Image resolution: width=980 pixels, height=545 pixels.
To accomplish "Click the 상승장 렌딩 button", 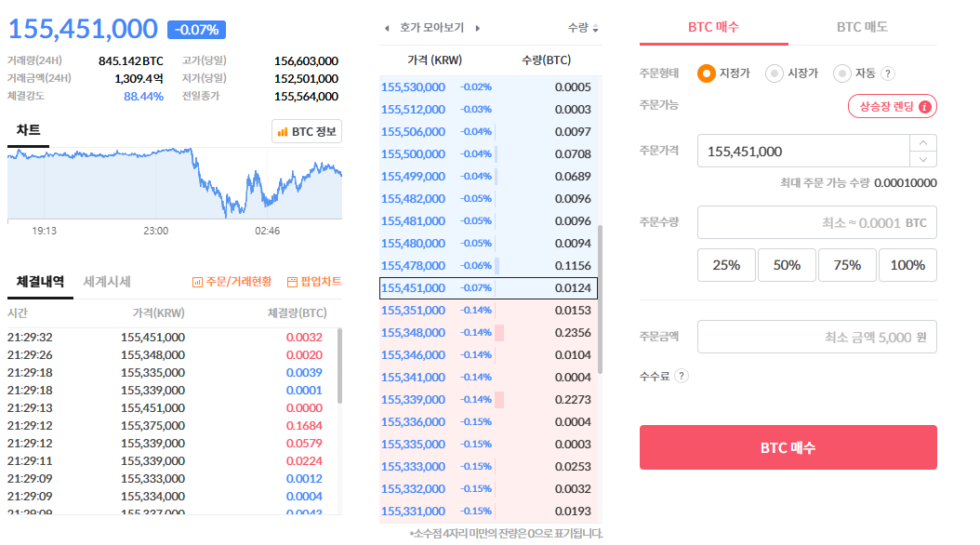I will (x=892, y=107).
